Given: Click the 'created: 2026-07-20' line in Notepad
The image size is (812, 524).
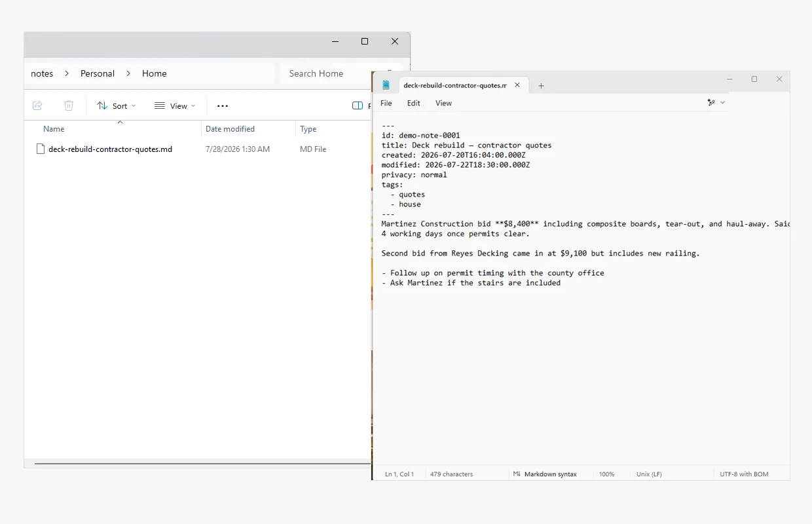Looking at the screenshot, I should coord(454,155).
